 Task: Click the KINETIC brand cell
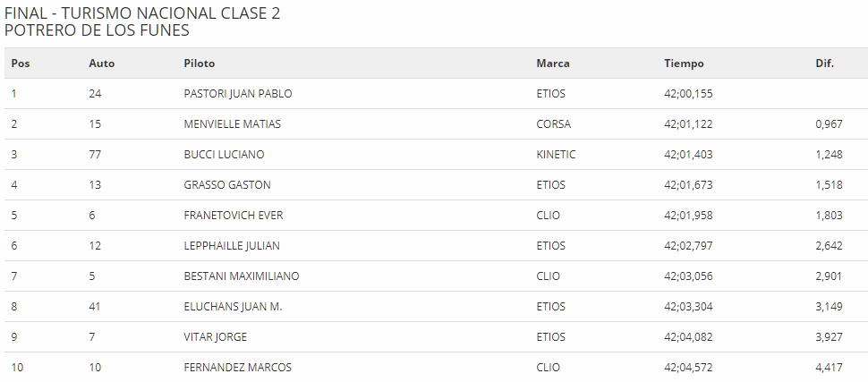[x=556, y=155]
